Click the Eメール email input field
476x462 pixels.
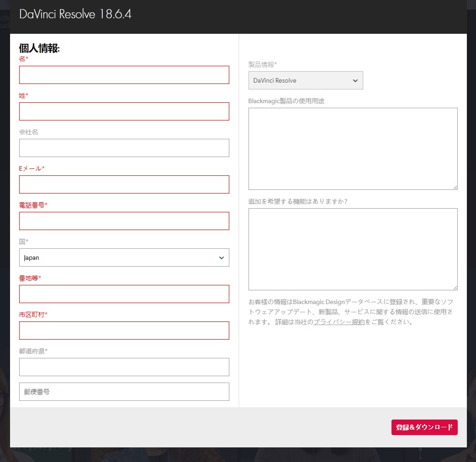pyautogui.click(x=124, y=184)
